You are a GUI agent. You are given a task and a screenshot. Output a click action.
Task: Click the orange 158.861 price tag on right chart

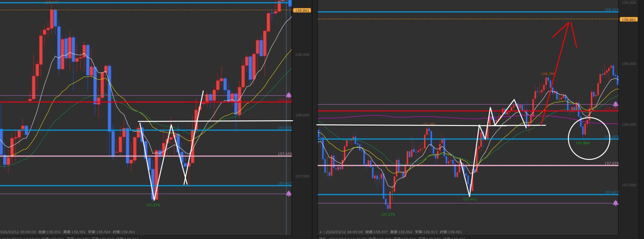tap(628, 20)
